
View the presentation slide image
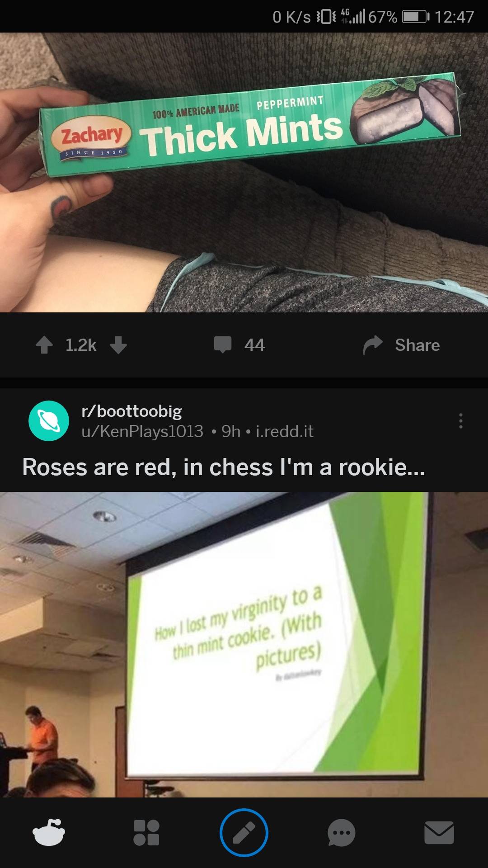244,644
